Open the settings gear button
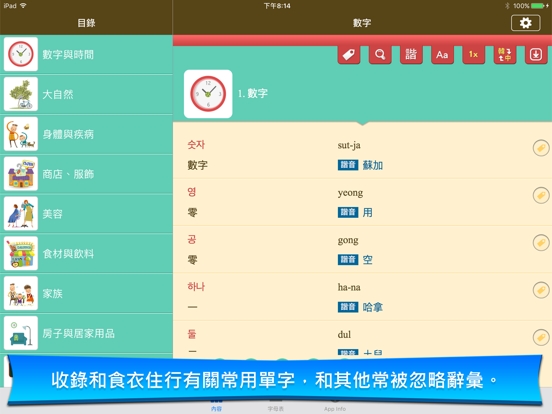The height and width of the screenshot is (414, 552). tap(525, 23)
